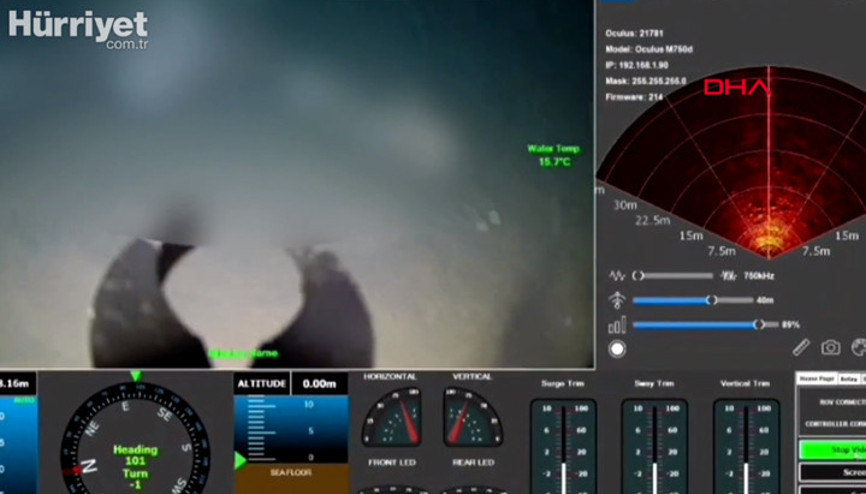This screenshot has height=494, width=866.
Task: Click the Surge Trim gauge
Action: (563, 445)
